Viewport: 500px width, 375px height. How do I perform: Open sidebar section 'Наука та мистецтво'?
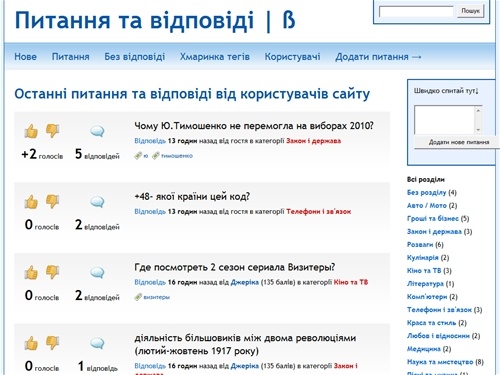tap(440, 362)
